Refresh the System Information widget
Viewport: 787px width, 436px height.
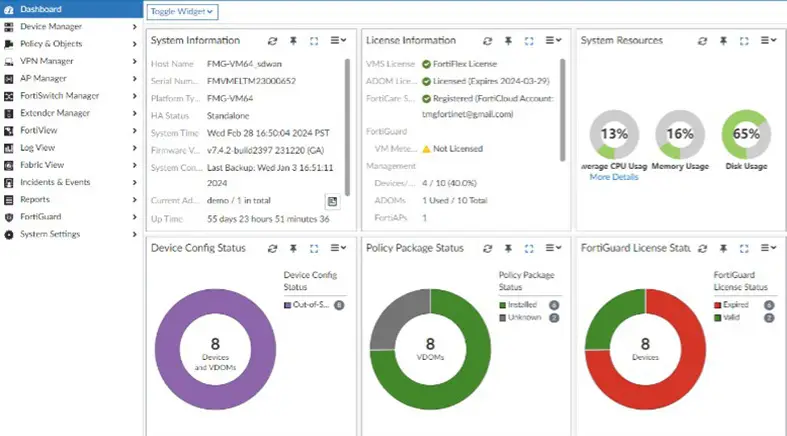[273, 41]
